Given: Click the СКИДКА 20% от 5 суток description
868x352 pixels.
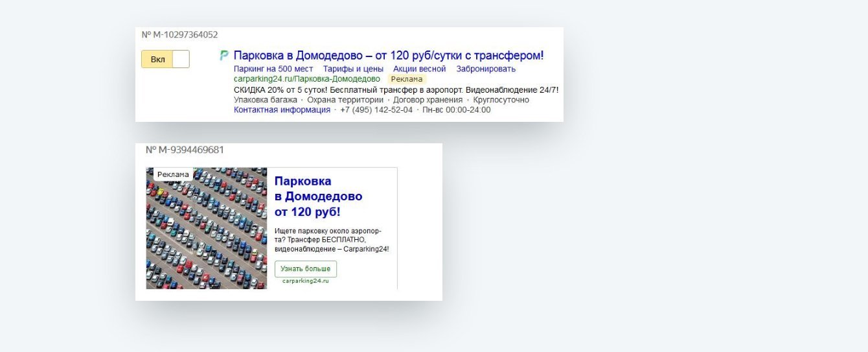Looking at the screenshot, I should tap(396, 89).
